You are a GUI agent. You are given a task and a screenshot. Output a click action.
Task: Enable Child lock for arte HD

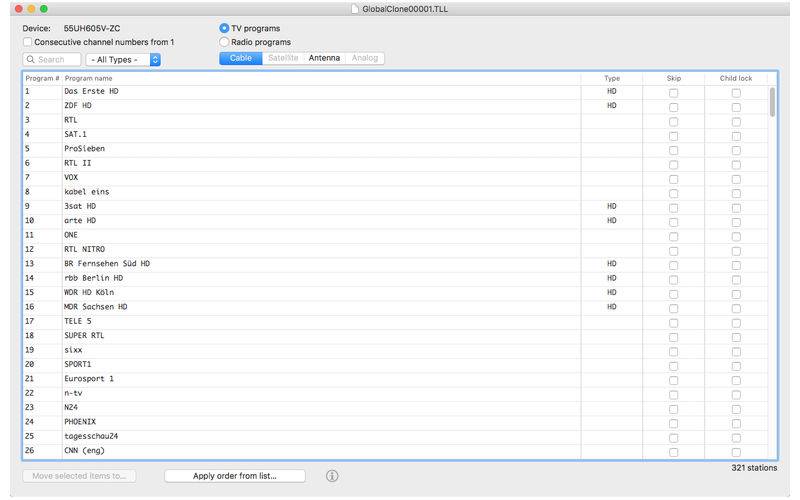click(736, 222)
